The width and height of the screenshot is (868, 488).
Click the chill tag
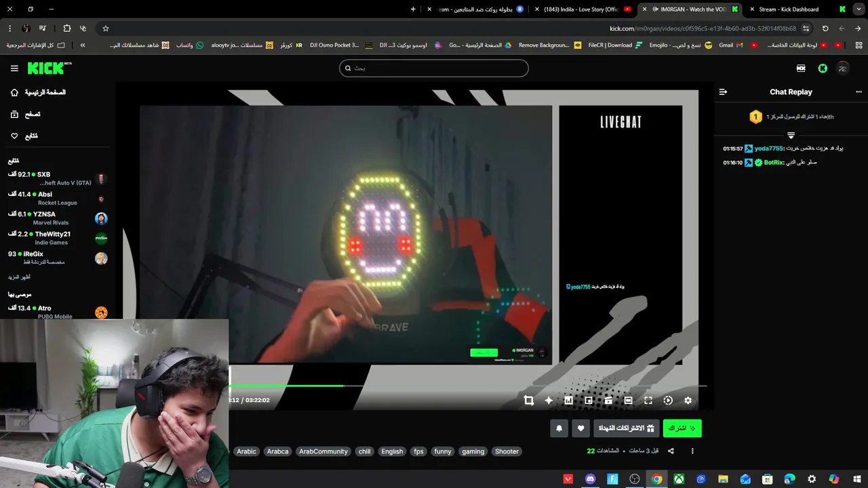(365, 451)
